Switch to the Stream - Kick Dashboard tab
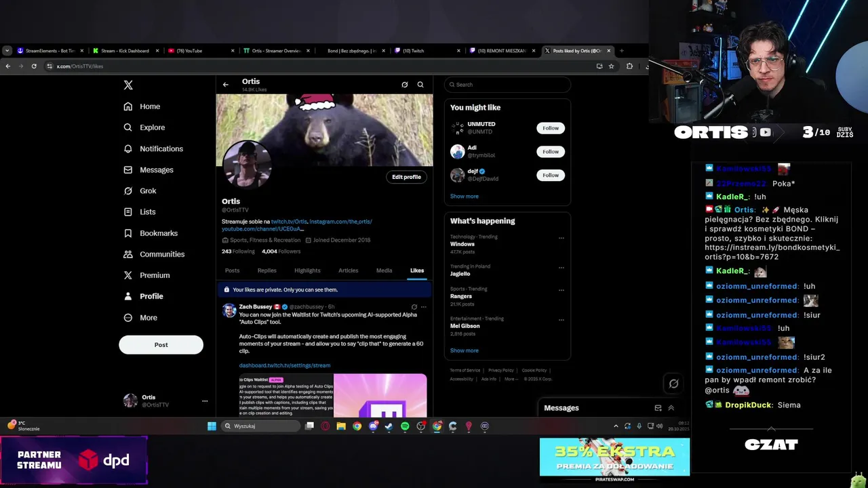The width and height of the screenshot is (868, 488). coord(125,51)
